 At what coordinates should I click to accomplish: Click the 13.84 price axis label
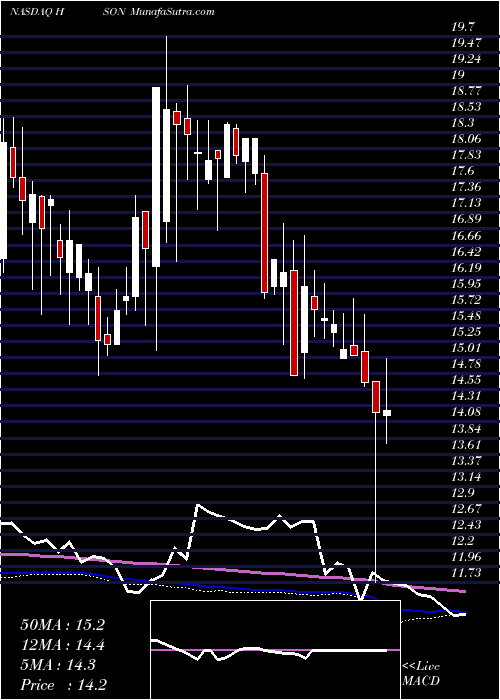pos(465,429)
